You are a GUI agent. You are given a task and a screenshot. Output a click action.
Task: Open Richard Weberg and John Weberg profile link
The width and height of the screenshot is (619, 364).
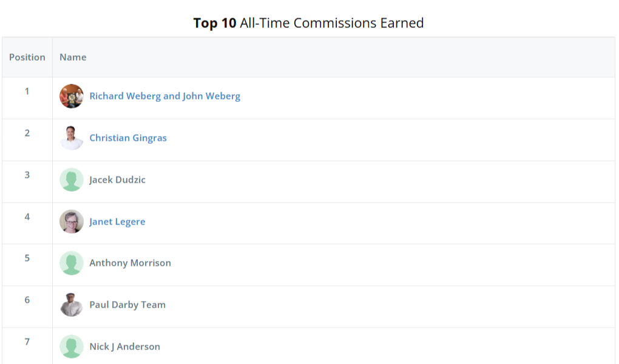click(x=164, y=96)
